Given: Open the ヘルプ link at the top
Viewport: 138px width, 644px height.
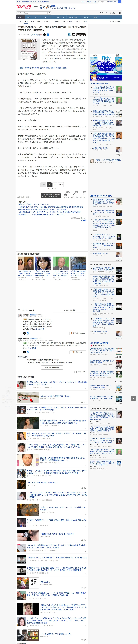Looking at the screenshot, I should pos(94,2).
